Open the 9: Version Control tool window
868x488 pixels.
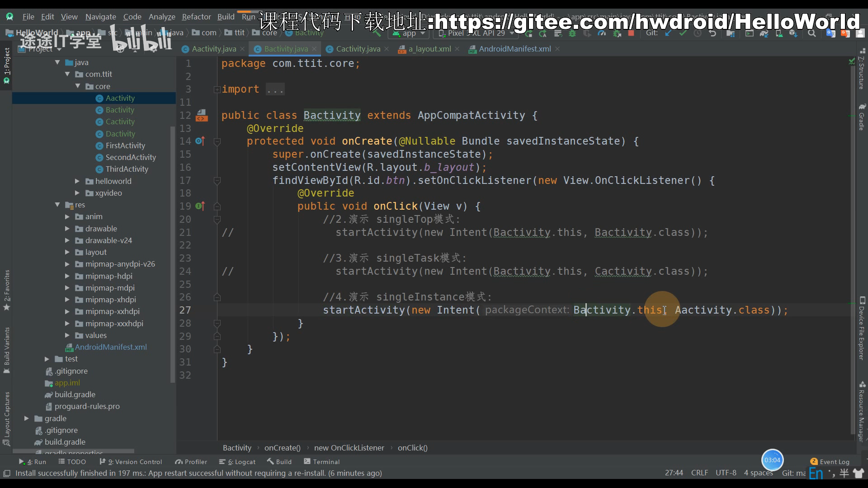[x=131, y=462]
